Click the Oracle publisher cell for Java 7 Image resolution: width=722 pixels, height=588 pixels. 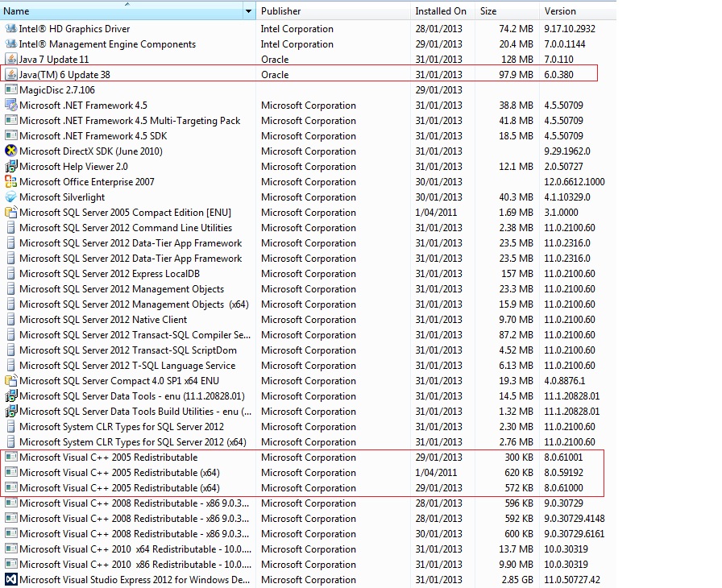pos(275,60)
